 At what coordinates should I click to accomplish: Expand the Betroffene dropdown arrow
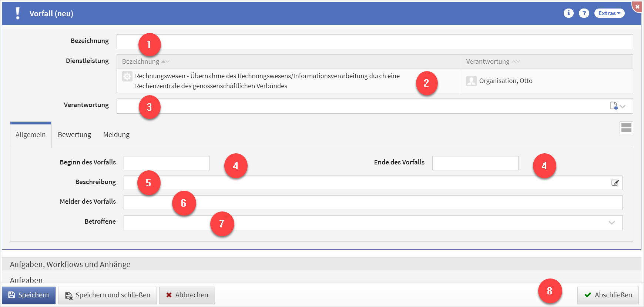611,223
